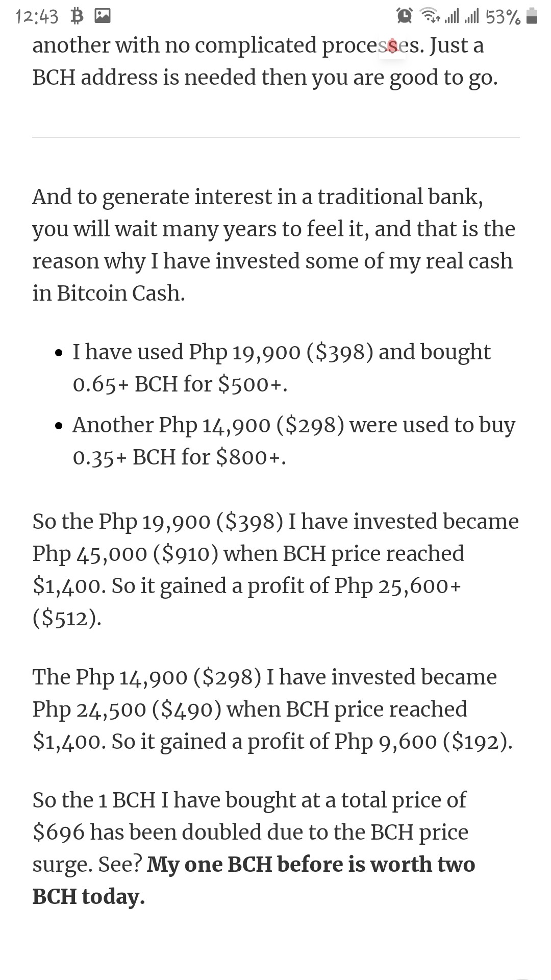
Task: Tap the text 'profit of Php 9,600 ($192)'
Action: coord(380,741)
